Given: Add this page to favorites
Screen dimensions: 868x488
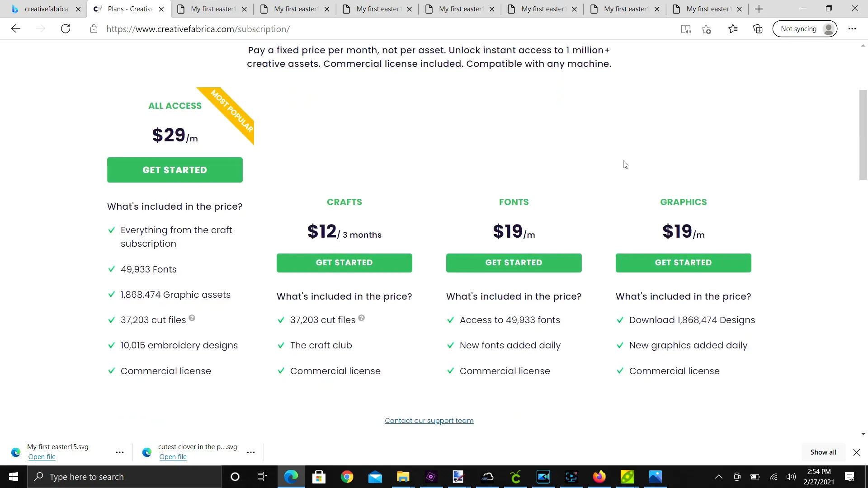Looking at the screenshot, I should click(x=706, y=29).
